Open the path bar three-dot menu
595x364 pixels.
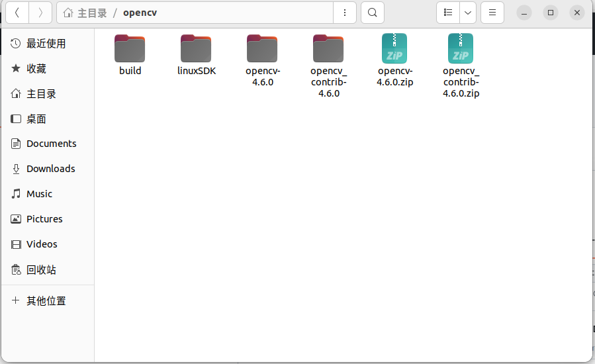[x=344, y=13]
